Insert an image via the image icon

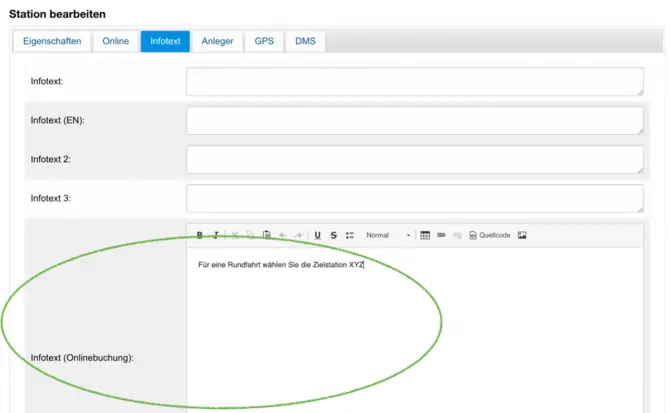pyautogui.click(x=522, y=235)
